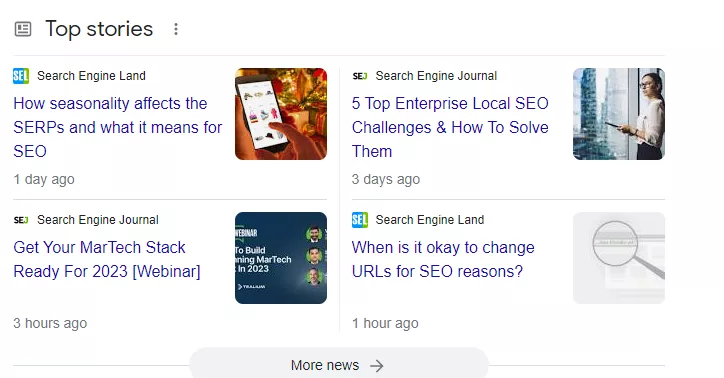Click the newspaper icon beside Top stories
This screenshot has height=378, width=724.
click(x=23, y=29)
